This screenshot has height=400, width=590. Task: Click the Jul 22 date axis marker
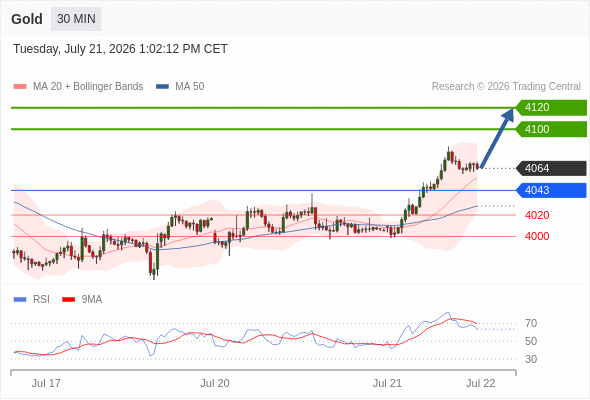point(481,383)
